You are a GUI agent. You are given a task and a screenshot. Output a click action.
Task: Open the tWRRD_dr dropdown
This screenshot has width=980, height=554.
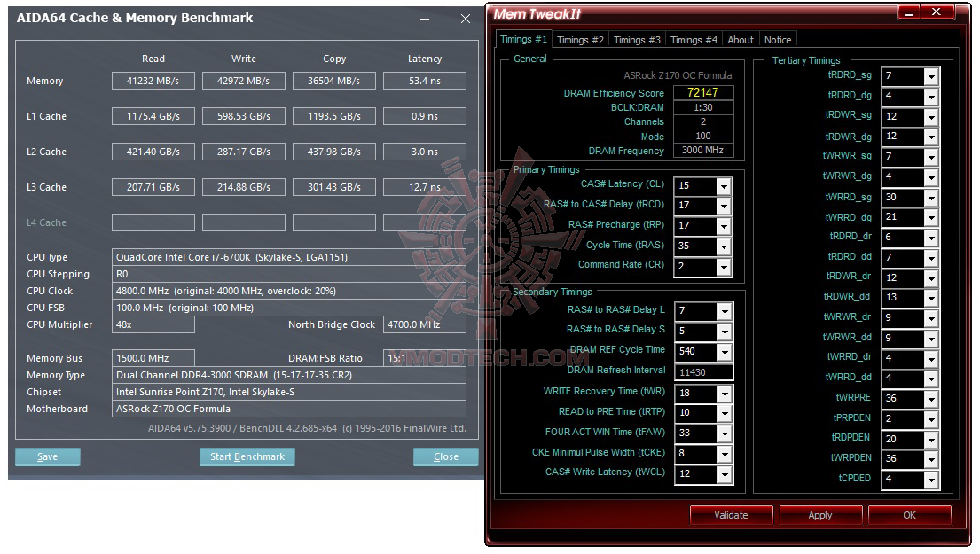[931, 358]
